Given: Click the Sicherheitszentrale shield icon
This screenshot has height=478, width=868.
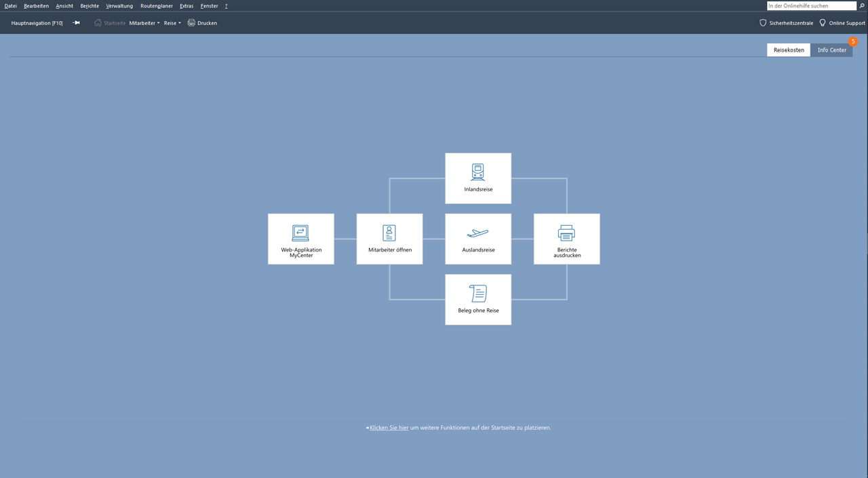Looking at the screenshot, I should click(x=763, y=23).
